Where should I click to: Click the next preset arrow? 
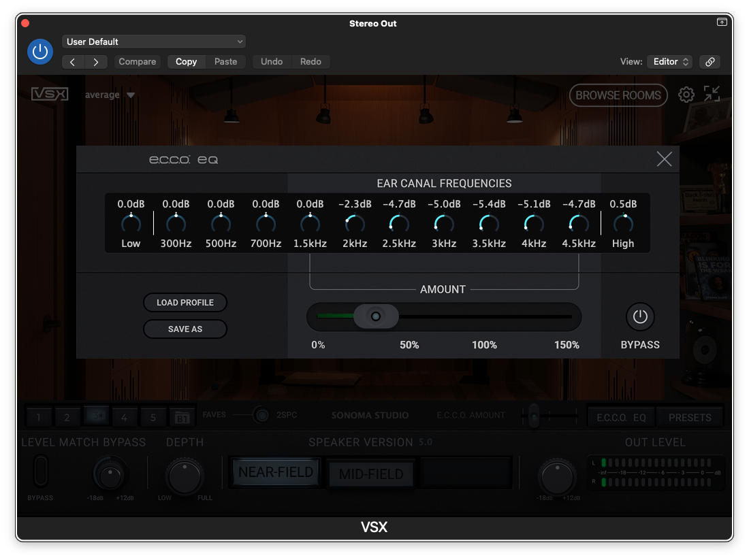pos(96,62)
